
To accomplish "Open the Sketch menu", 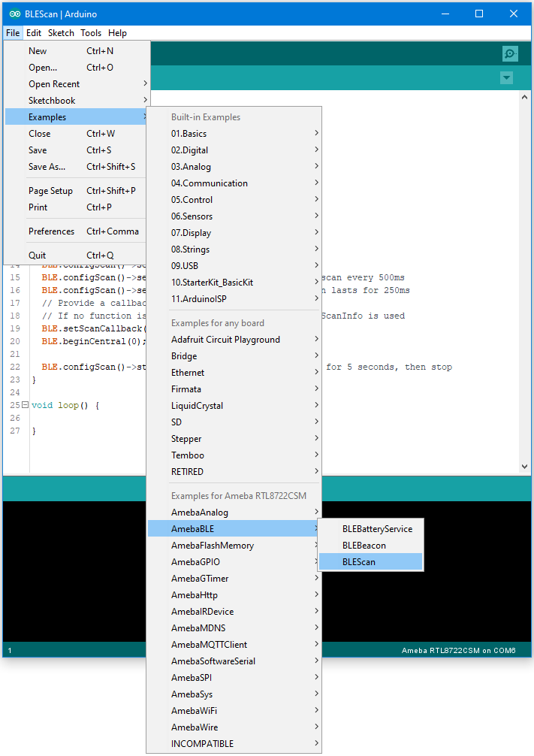I will click(x=61, y=33).
